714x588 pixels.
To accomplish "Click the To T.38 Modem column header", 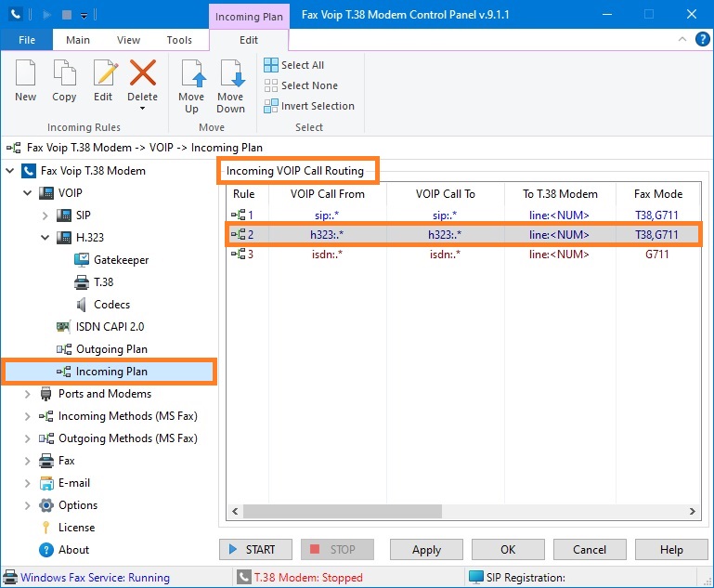I will (560, 194).
